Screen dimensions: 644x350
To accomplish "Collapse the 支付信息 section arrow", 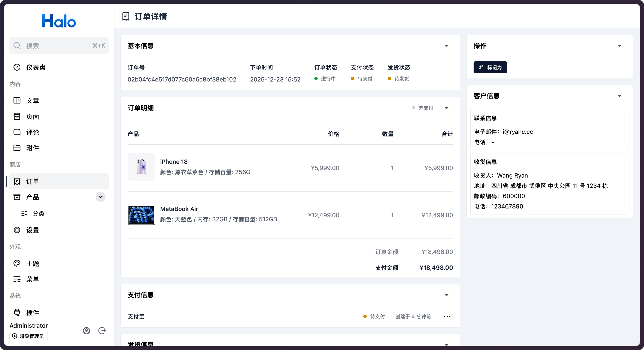I will click(447, 295).
